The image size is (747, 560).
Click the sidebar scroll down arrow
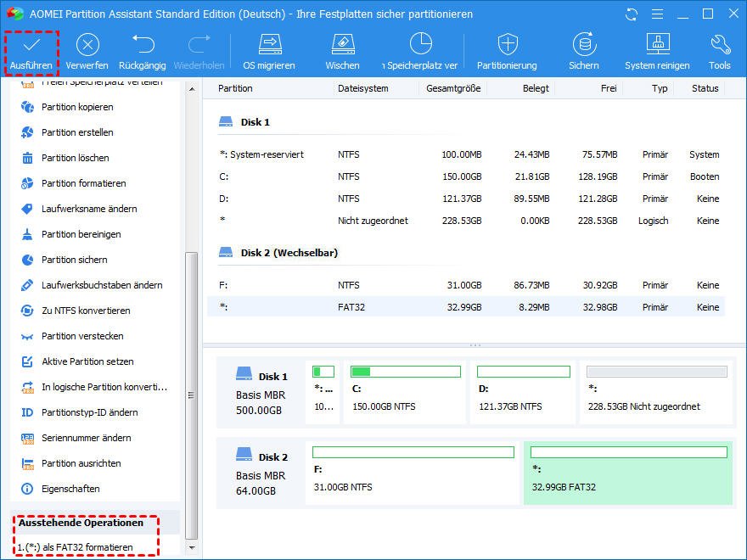point(192,547)
